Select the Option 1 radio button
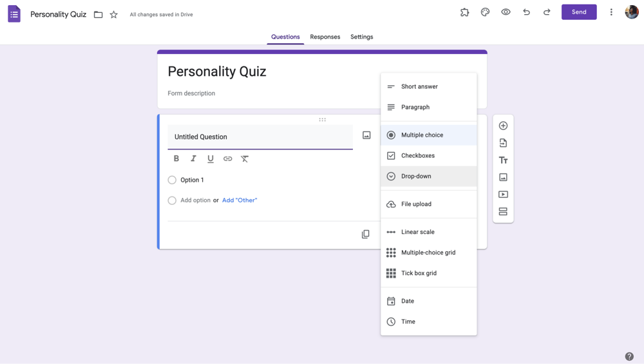Screen dimensions: 644x364 pos(172,180)
